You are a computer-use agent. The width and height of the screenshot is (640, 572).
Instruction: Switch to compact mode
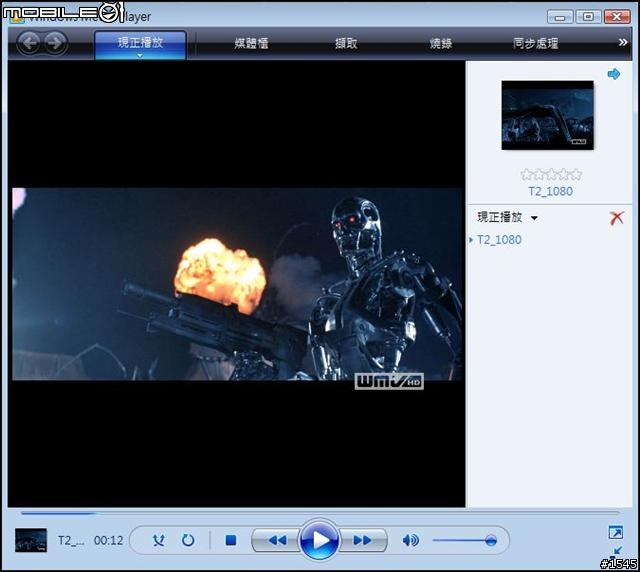pyautogui.click(x=616, y=552)
